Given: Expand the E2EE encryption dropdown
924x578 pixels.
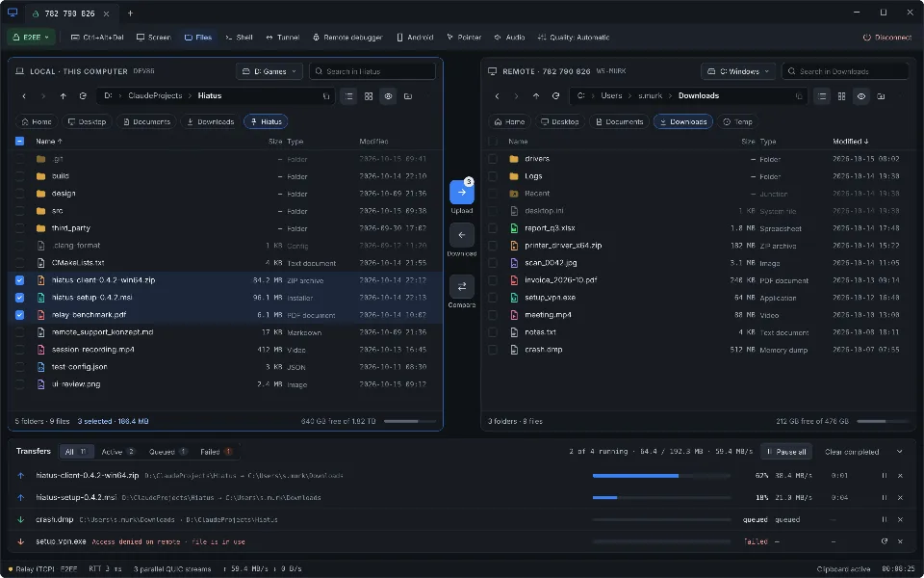Looking at the screenshot, I should click(31, 38).
